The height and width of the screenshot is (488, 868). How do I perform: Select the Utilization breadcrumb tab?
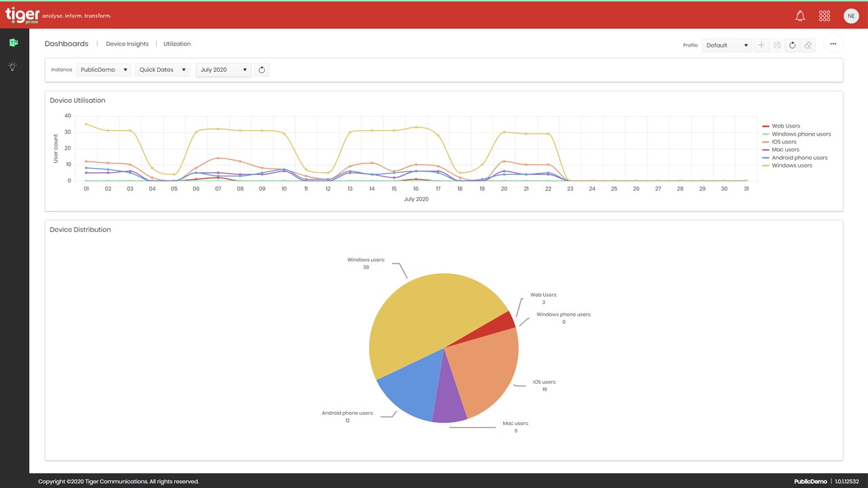(177, 44)
